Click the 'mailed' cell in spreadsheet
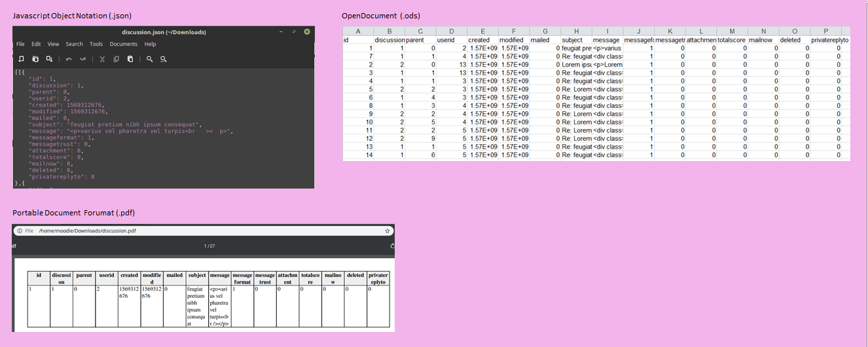This screenshot has width=868, height=347. click(x=545, y=40)
